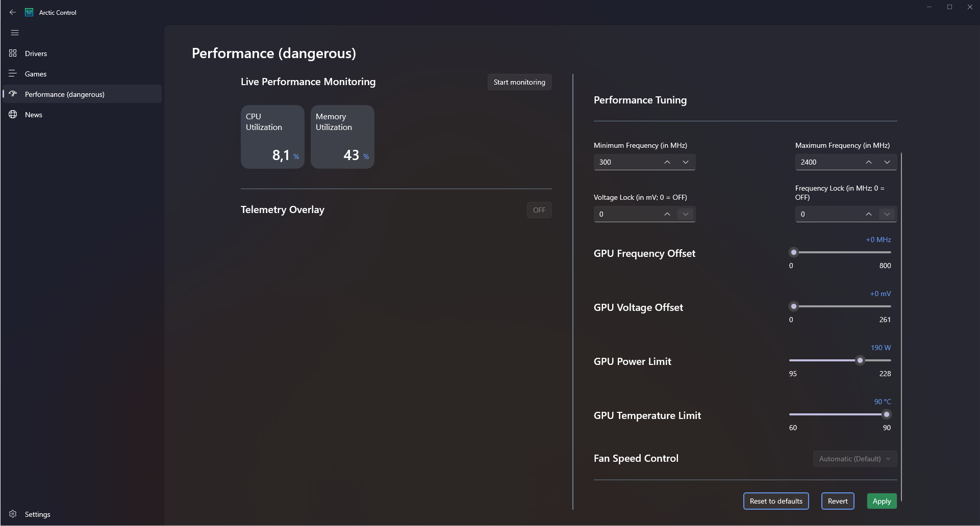
Task: Click the Settings gear icon
Action: tap(13, 514)
